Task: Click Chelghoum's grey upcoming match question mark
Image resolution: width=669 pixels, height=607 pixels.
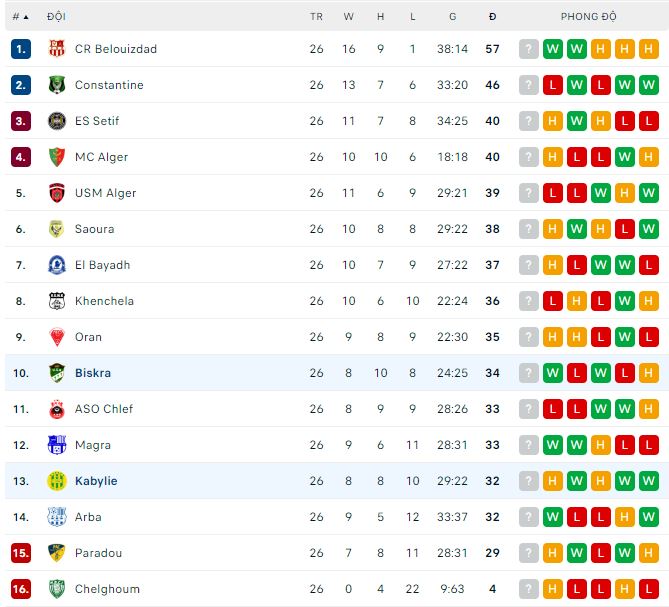Action: coord(529,589)
